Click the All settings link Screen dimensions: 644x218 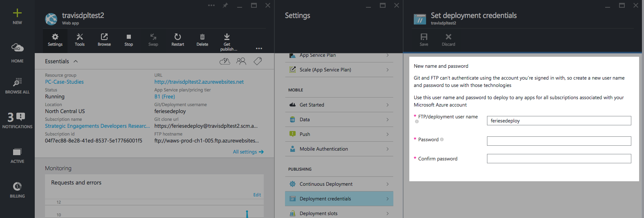tap(248, 152)
